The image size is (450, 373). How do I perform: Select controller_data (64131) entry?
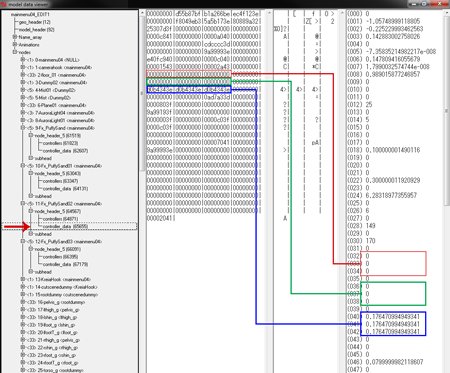tap(65, 189)
